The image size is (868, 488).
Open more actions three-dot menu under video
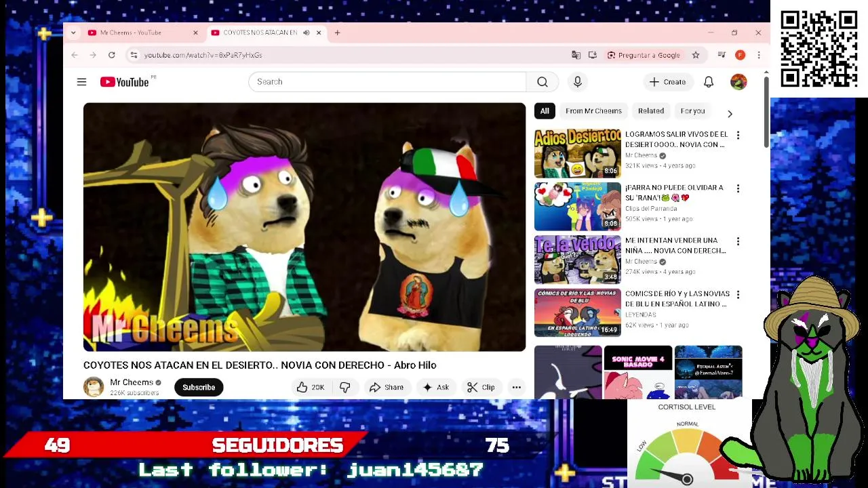pos(516,387)
